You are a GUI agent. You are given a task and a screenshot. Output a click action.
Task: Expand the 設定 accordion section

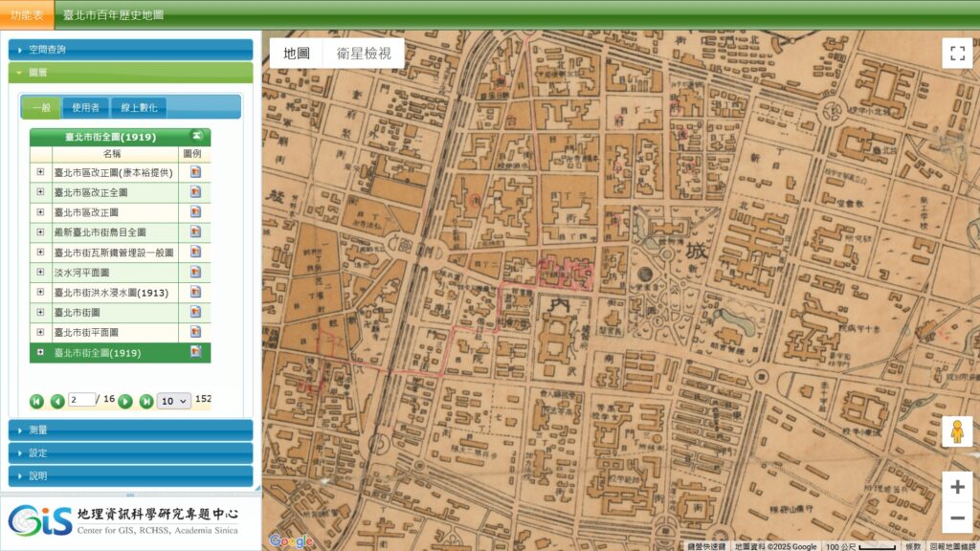click(x=130, y=452)
